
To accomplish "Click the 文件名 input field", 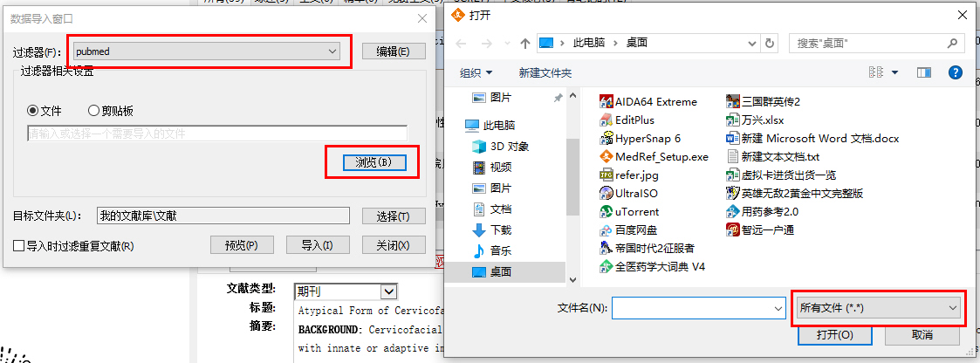I will pyautogui.click(x=699, y=308).
